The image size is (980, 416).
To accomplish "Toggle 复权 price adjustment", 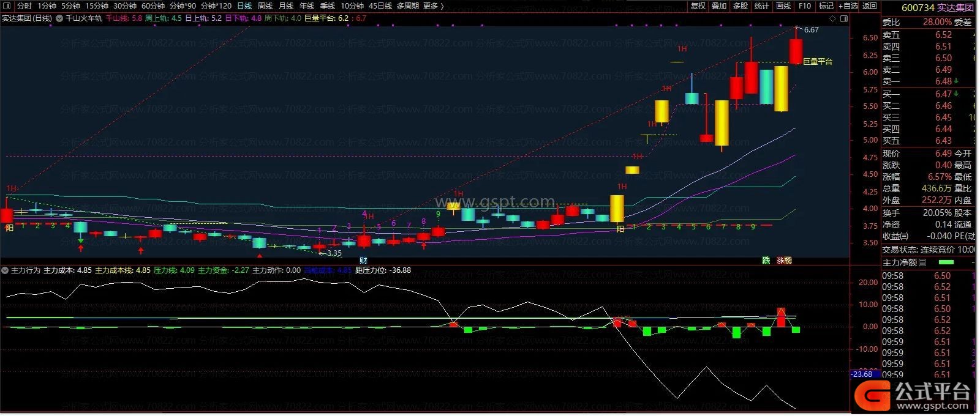I will click(x=698, y=6).
